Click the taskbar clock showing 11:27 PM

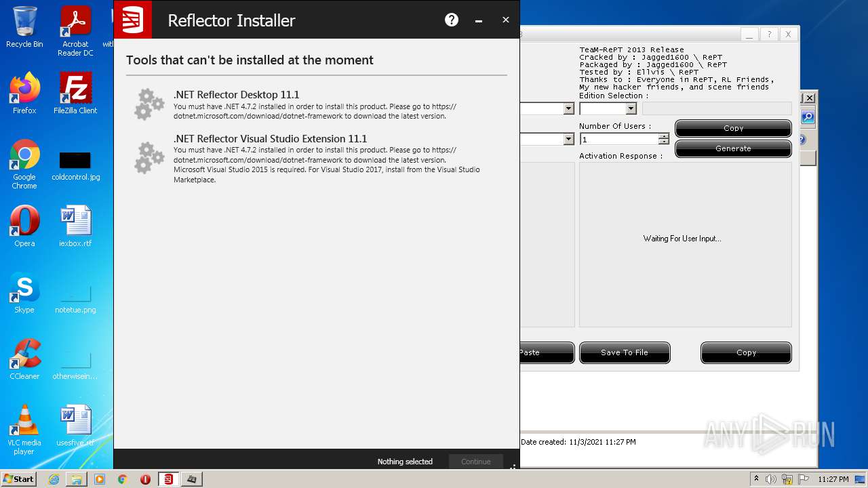833,479
